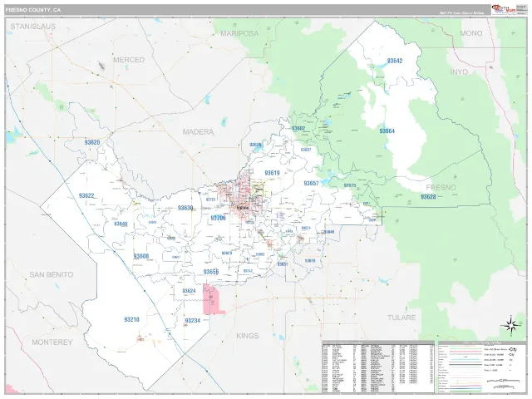Select the MARIPOSA county label
This screenshot has height=399, width=532.
pos(239,33)
